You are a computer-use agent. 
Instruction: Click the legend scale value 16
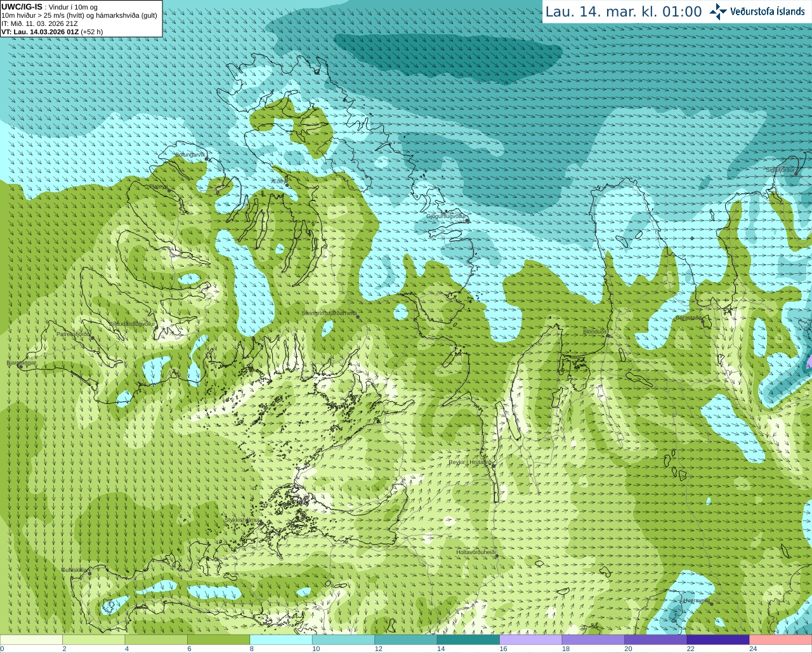point(504,649)
